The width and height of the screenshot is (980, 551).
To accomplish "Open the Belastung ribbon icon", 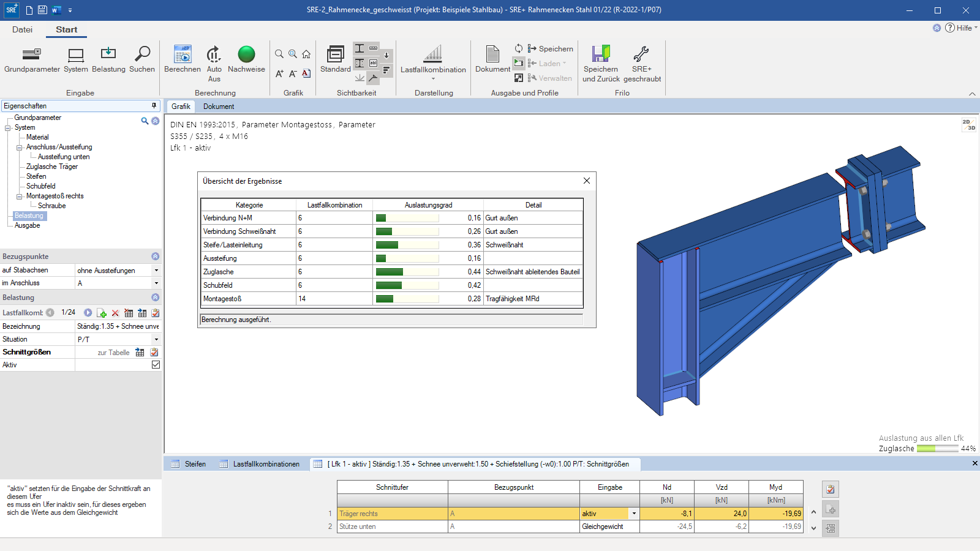I will (x=108, y=60).
